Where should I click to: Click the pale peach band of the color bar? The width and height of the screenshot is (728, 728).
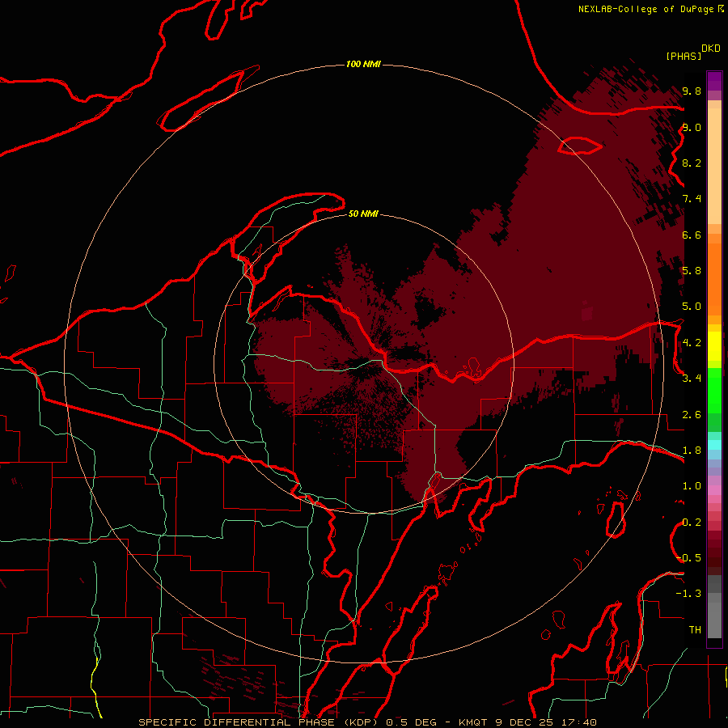(714, 166)
